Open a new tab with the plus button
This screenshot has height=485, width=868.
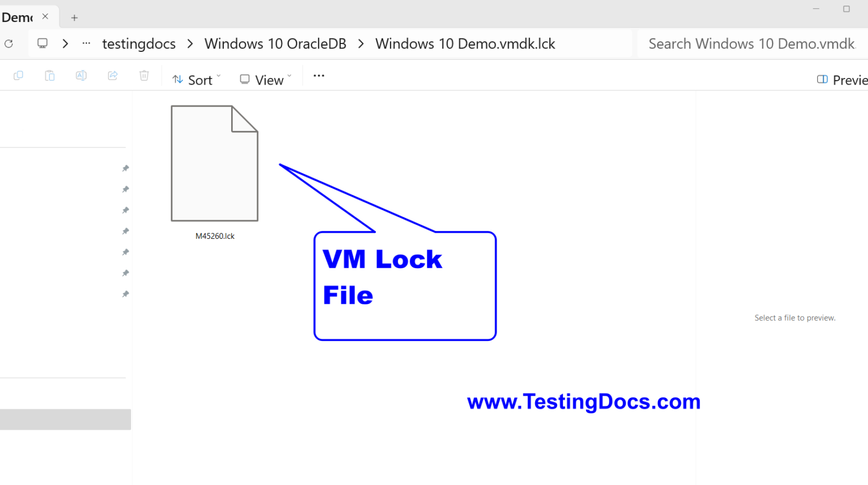[x=74, y=18]
